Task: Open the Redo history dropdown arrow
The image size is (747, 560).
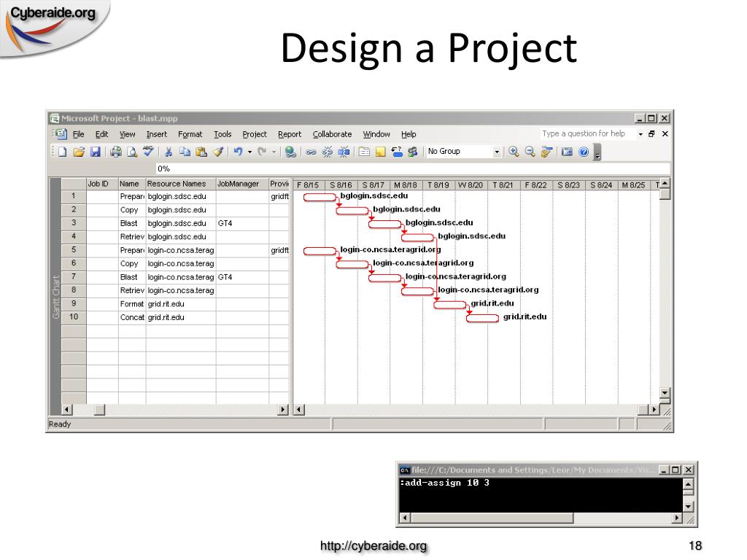Action: 274,152
